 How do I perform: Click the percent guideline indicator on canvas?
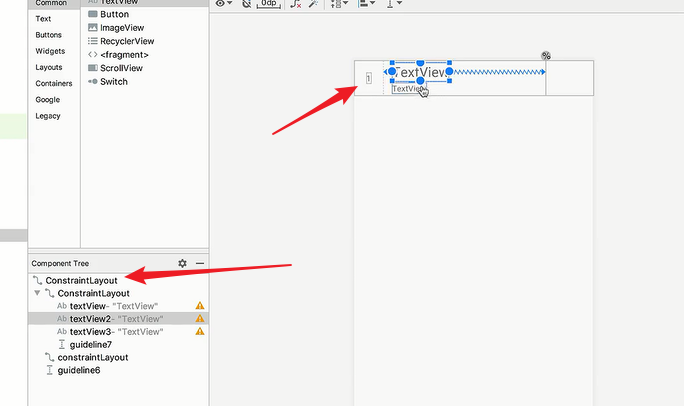[x=546, y=56]
